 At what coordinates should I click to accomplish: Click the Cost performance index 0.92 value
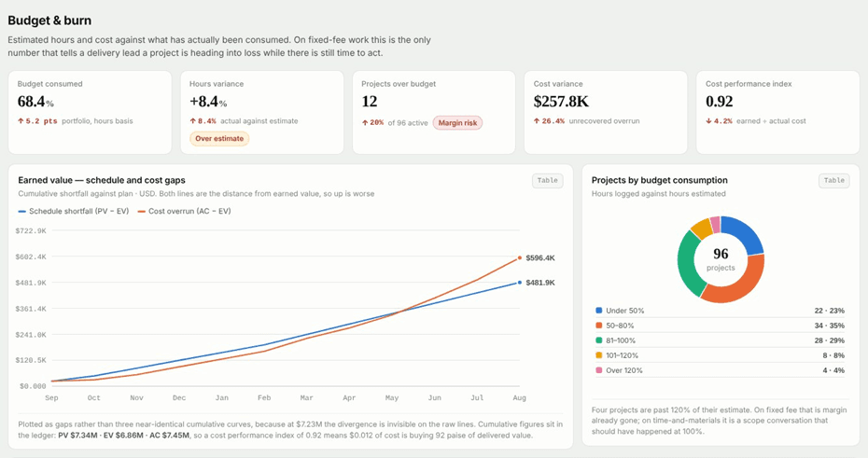tap(719, 102)
